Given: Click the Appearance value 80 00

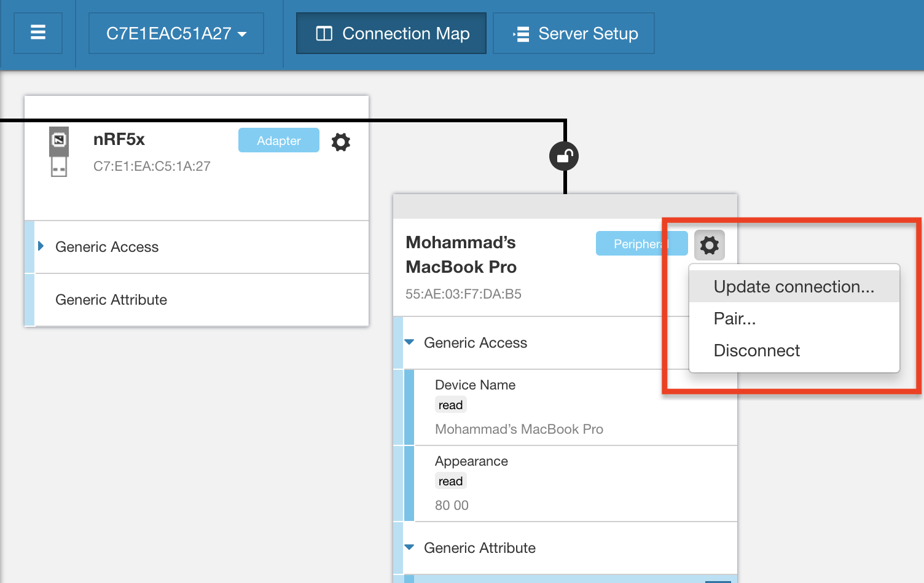Looking at the screenshot, I should (x=452, y=506).
